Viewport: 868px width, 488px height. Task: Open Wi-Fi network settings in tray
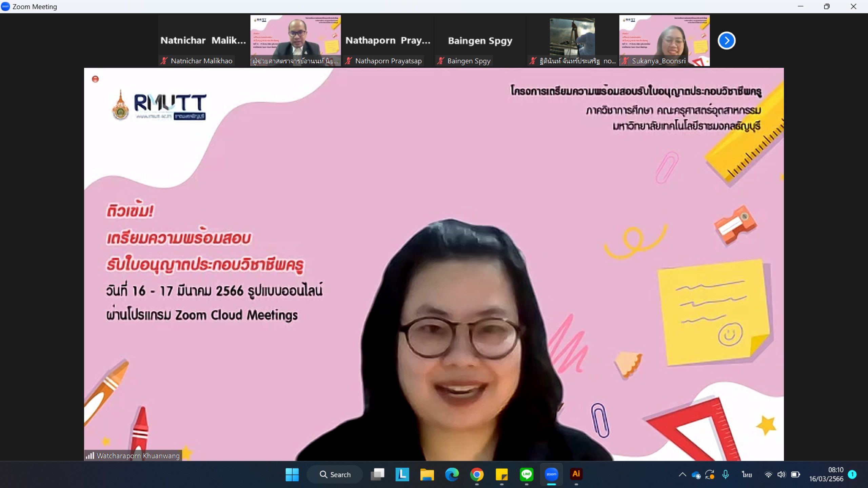(768, 474)
